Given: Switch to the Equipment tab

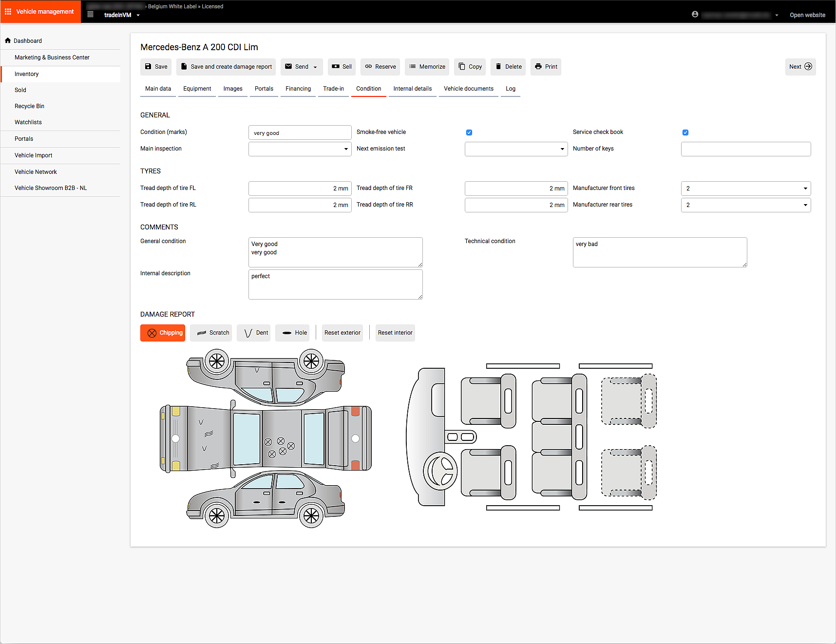Looking at the screenshot, I should tap(197, 89).
